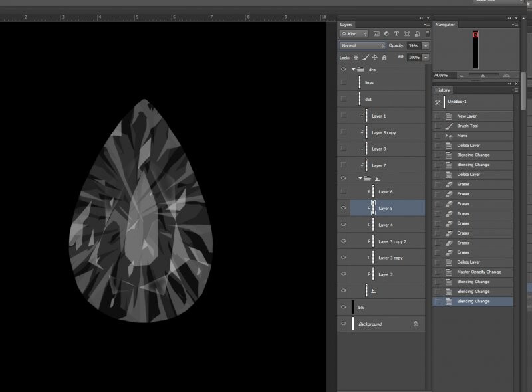Open the Normal blend mode dropdown
Screen dimensions: 532x392
click(x=362, y=45)
